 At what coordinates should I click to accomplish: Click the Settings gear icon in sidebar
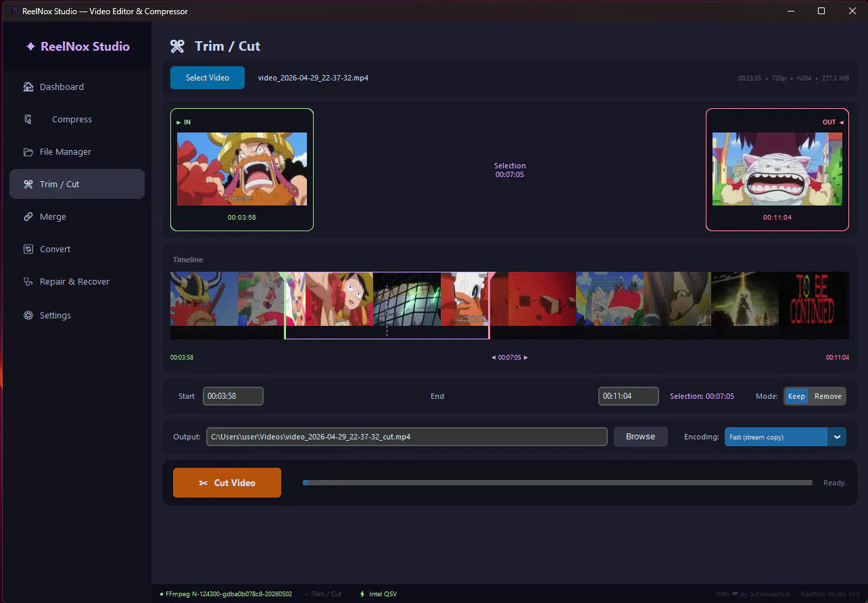pos(28,315)
